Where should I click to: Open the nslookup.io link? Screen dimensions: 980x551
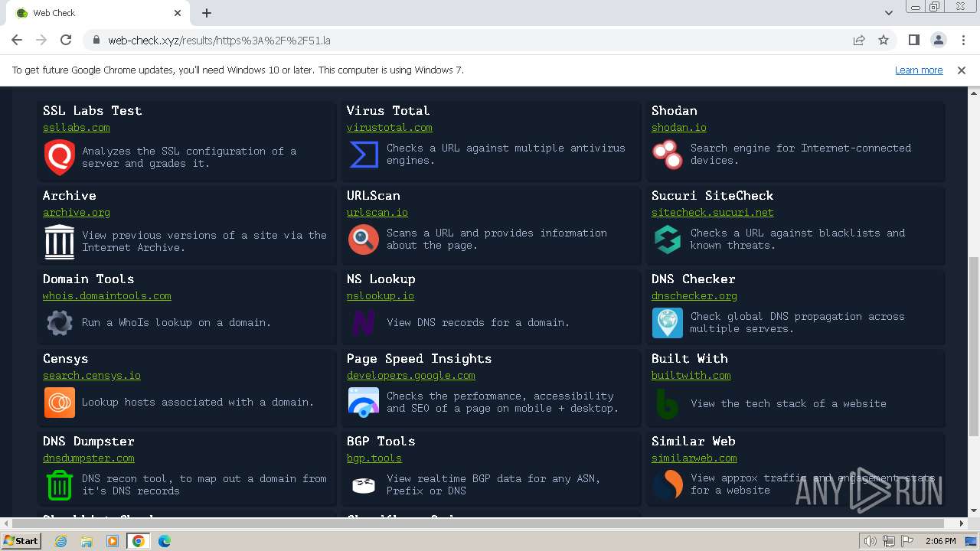pyautogui.click(x=381, y=296)
